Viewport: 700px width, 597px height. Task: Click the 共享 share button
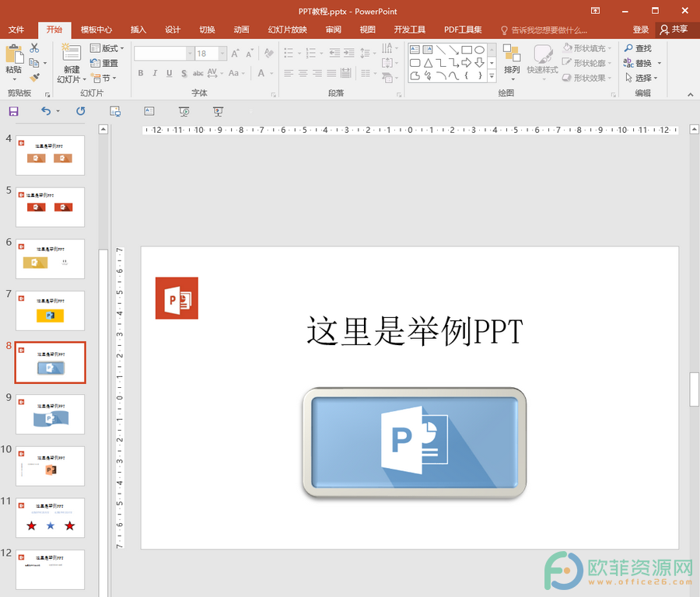(674, 30)
